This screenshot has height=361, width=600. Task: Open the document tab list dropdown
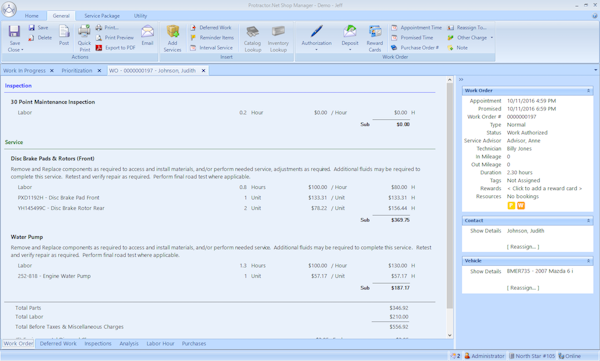click(x=595, y=70)
